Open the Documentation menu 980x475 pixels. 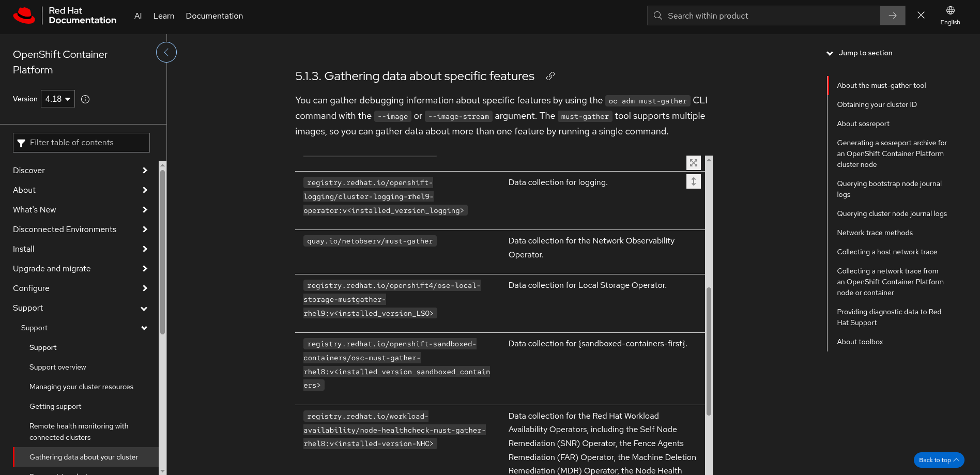coord(215,16)
